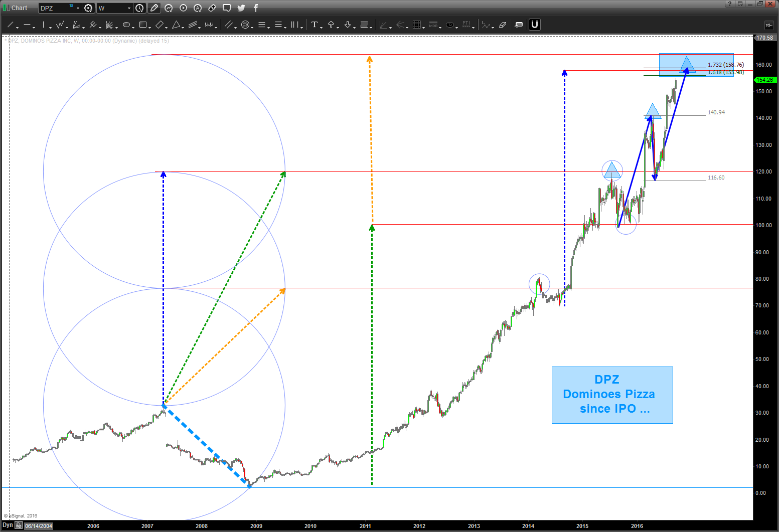This screenshot has height=532, width=779.
Task: Click the help question mark button
Action: point(729,4)
